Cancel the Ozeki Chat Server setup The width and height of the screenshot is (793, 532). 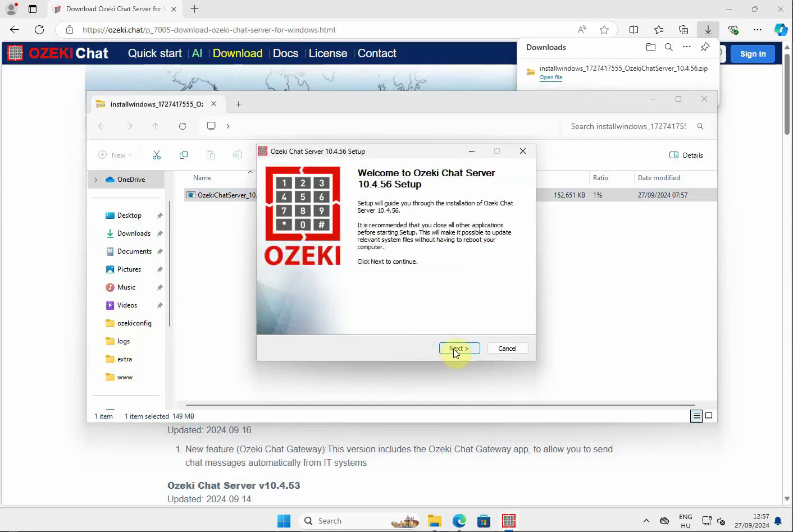point(507,348)
